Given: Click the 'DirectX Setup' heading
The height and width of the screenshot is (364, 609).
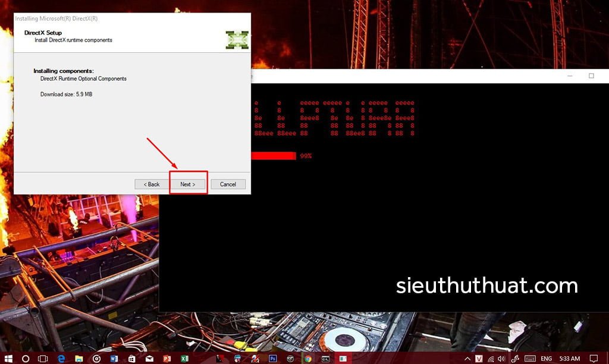Looking at the screenshot, I should [x=43, y=33].
